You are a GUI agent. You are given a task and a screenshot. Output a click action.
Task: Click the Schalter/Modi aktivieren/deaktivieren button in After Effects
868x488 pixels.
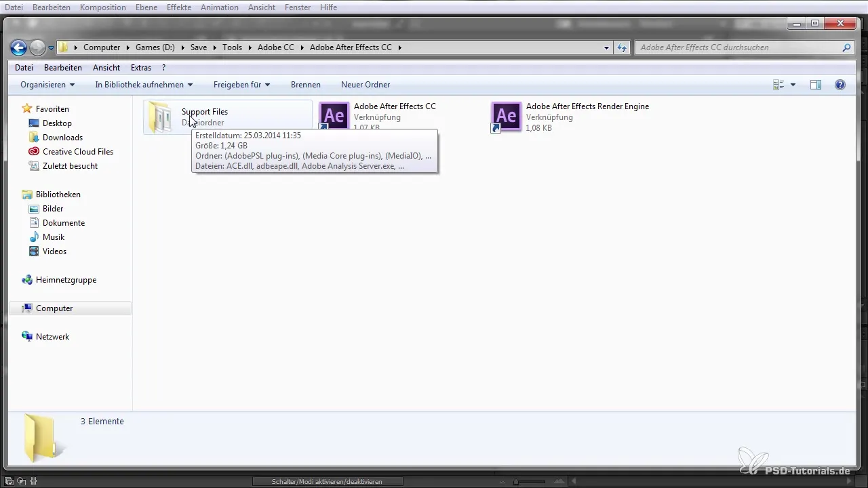[327, 482]
